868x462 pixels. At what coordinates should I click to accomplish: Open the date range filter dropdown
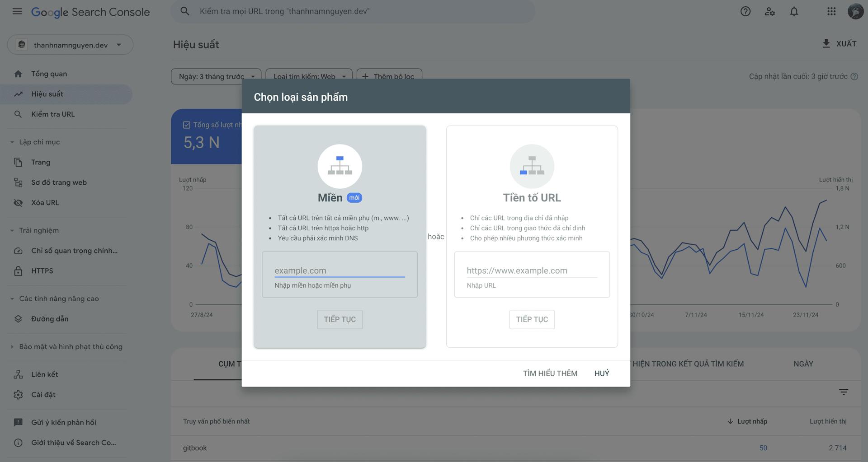[216, 76]
